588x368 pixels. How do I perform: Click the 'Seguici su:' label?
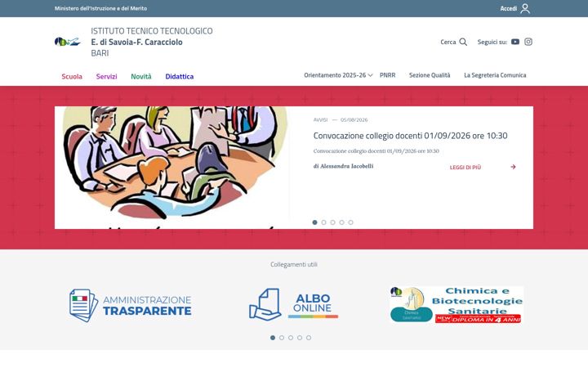492,42
